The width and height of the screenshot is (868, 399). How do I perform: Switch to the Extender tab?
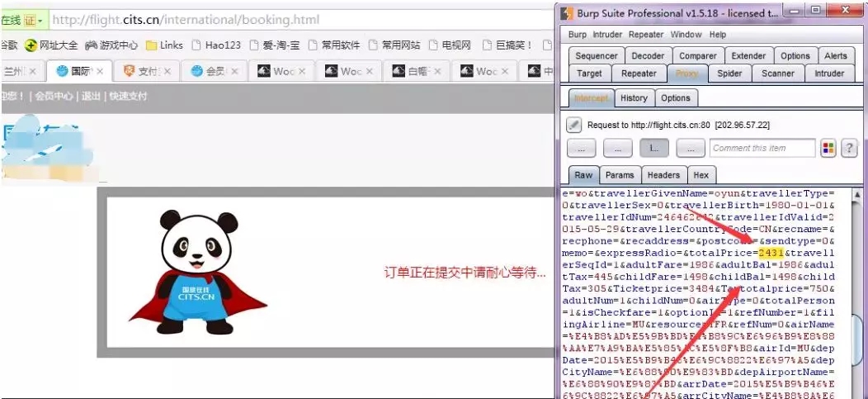[x=748, y=56]
